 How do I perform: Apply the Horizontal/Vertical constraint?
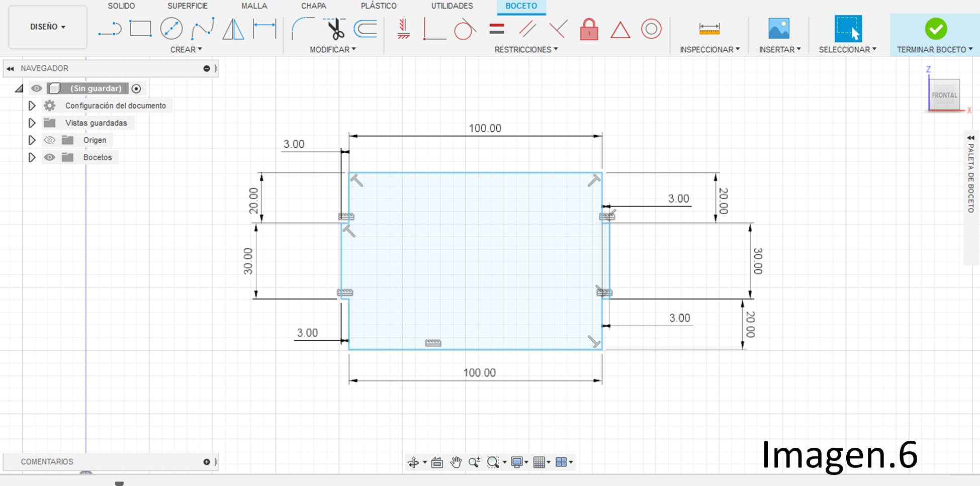tap(403, 29)
